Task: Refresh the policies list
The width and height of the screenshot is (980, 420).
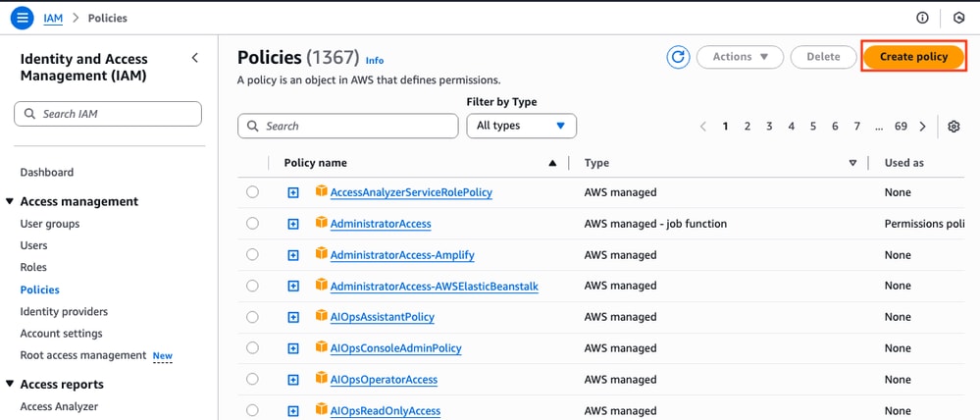Action: pos(678,57)
